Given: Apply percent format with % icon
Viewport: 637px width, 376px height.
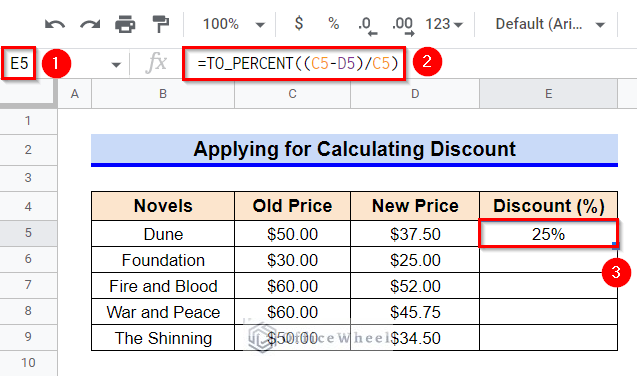Looking at the screenshot, I should pyautogui.click(x=334, y=24).
